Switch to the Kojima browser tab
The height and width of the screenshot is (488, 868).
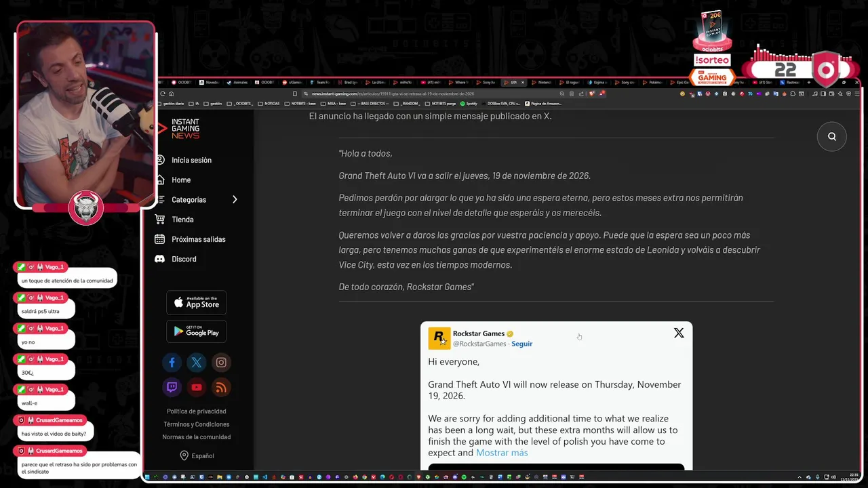(599, 82)
